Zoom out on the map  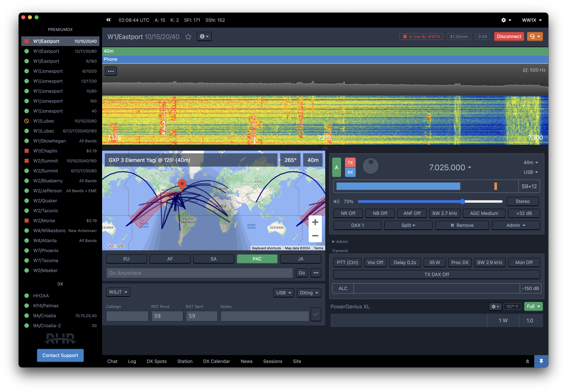pyautogui.click(x=315, y=236)
